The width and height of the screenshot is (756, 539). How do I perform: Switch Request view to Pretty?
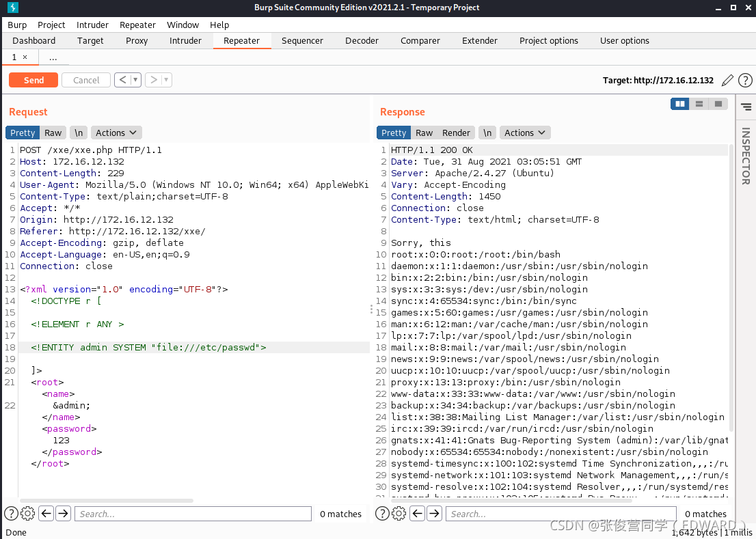coord(23,133)
